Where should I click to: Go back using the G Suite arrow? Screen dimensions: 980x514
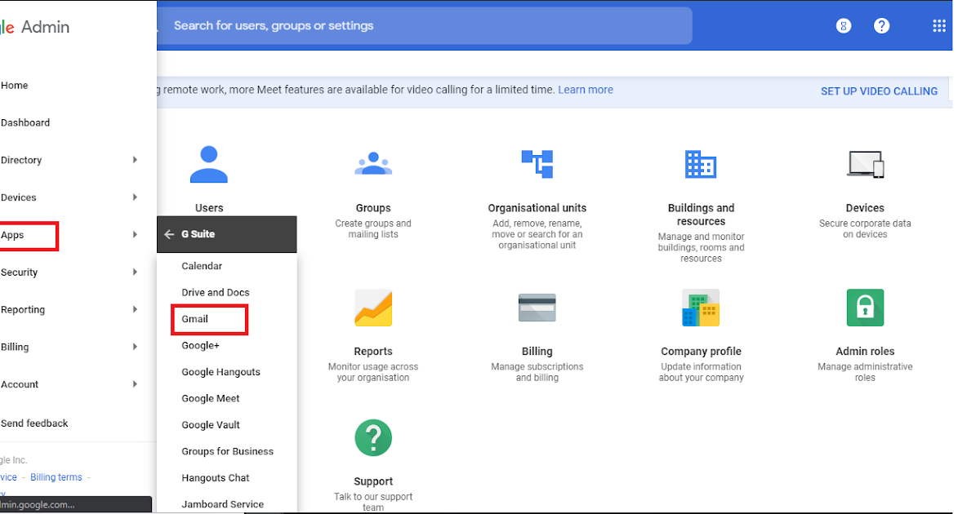point(169,234)
